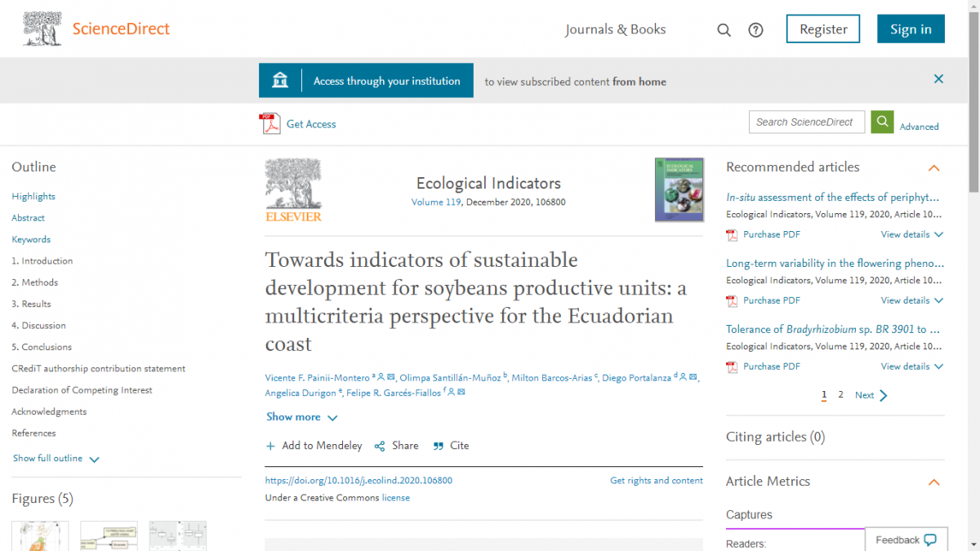
Task: Expand Show more author details
Action: pos(301,417)
